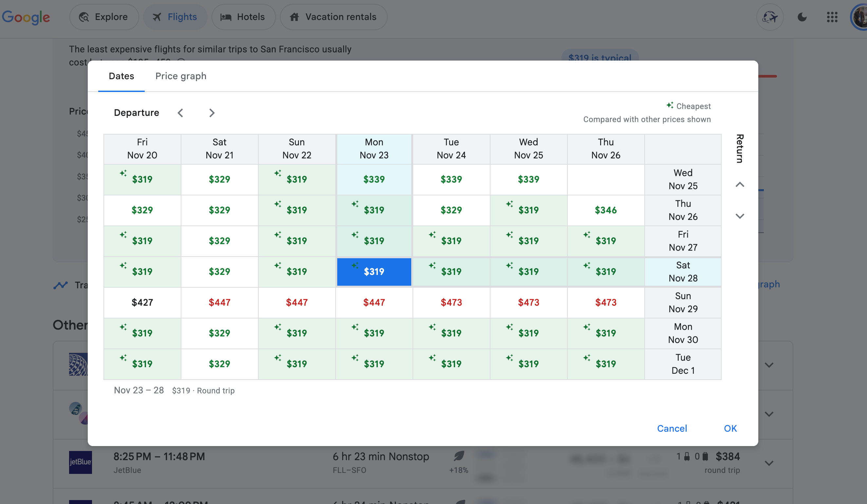Expand the second flight result row
The height and width of the screenshot is (504, 867).
click(x=769, y=414)
